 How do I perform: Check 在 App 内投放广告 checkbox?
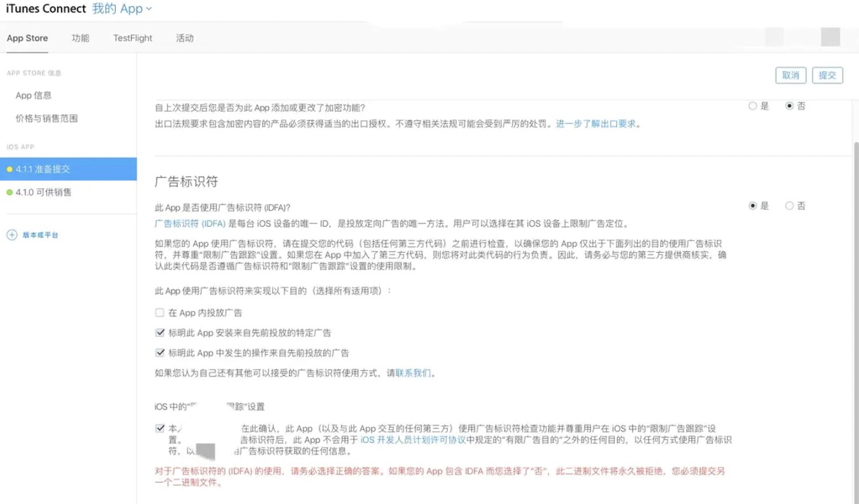159,312
